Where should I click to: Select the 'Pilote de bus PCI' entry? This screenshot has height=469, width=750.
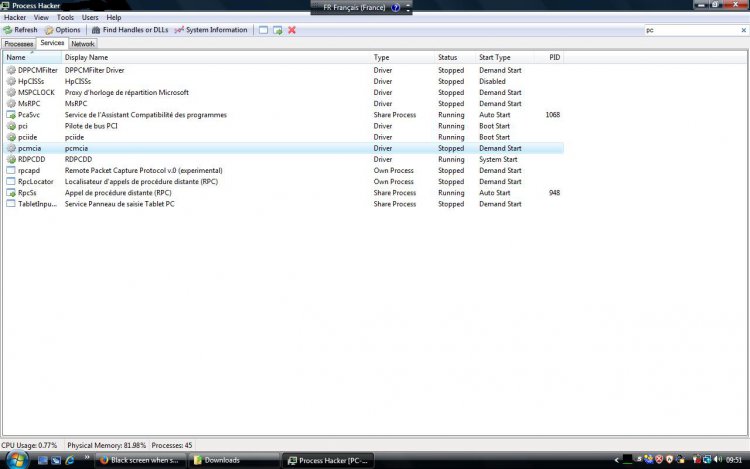pos(91,126)
